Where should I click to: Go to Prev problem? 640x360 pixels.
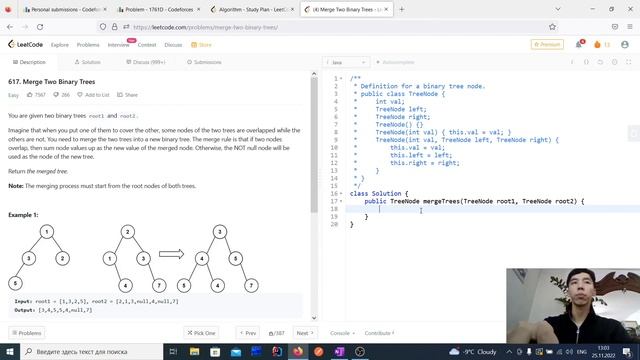tap(247, 333)
